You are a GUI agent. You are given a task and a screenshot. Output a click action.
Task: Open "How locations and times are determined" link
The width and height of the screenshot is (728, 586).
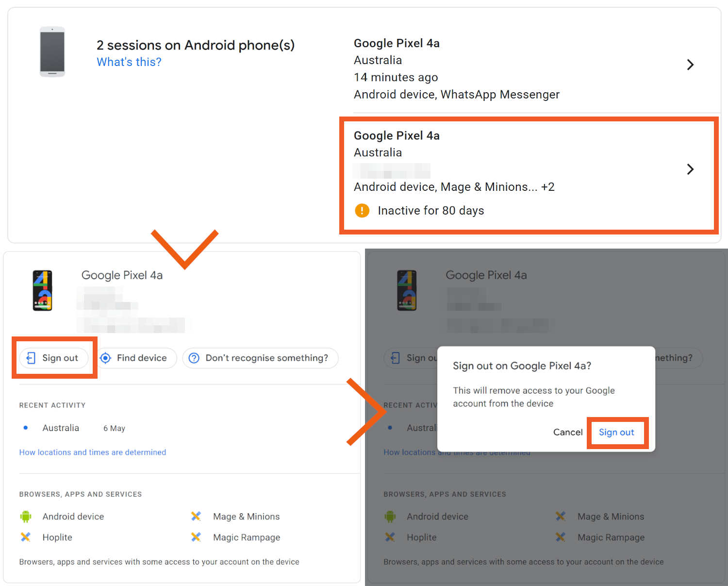pos(93,452)
